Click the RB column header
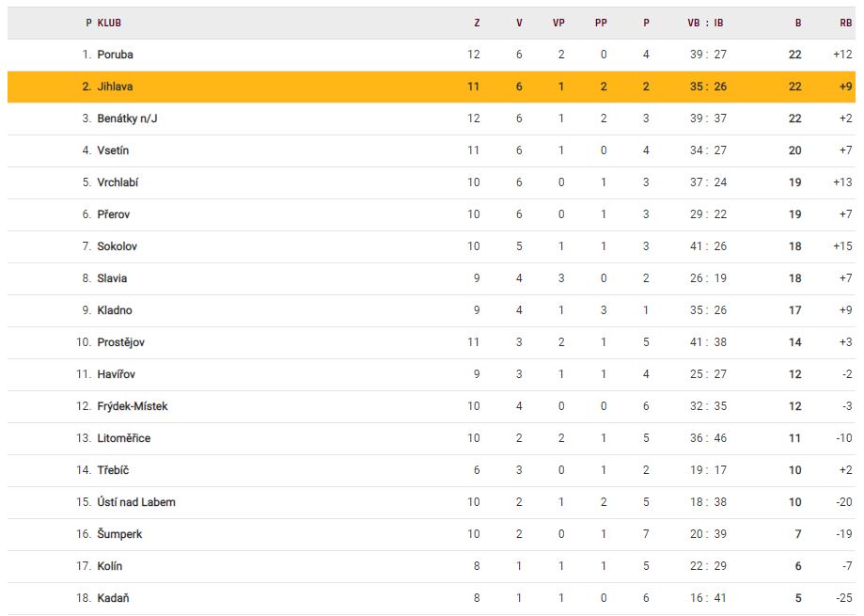The width and height of the screenshot is (864, 616). [845, 23]
